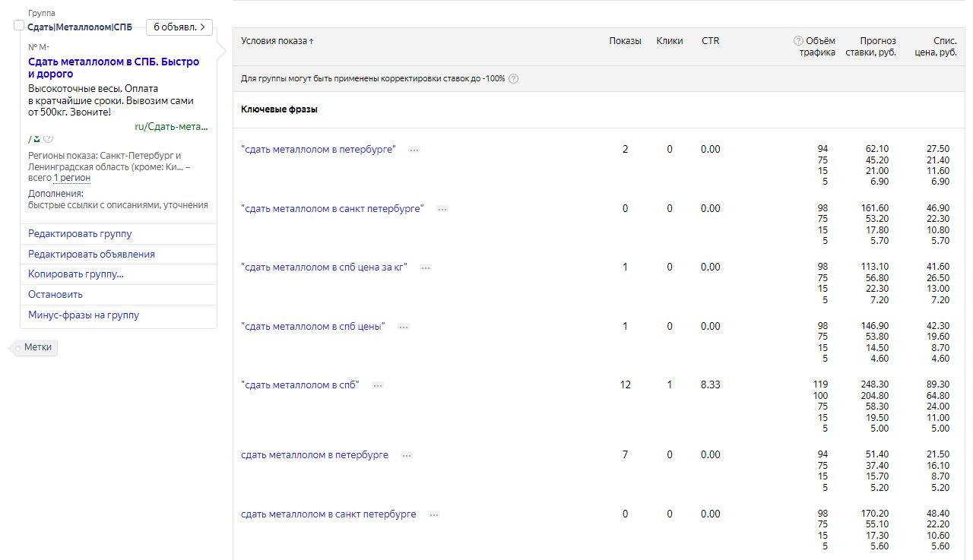This screenshot has height=560, width=973.
Task: Open unquoted phrase сдать металлолом в санкт петербурге
Action: [328, 514]
